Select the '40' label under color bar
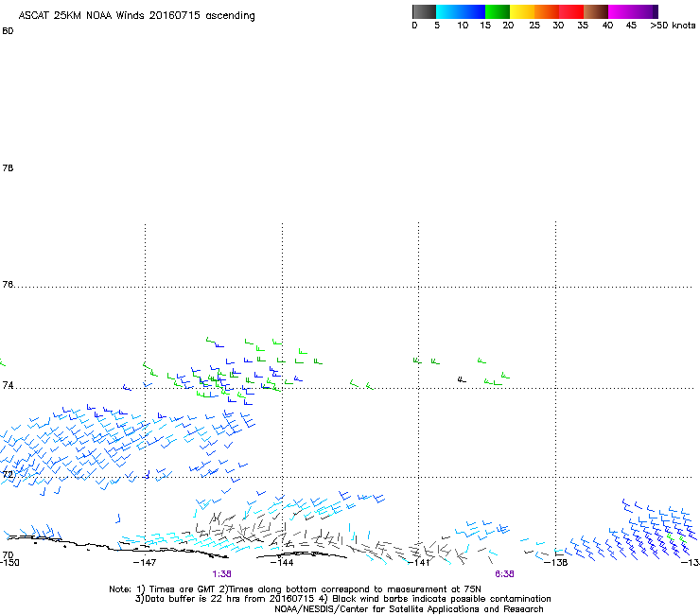The height and width of the screenshot is (615, 700). [607, 26]
